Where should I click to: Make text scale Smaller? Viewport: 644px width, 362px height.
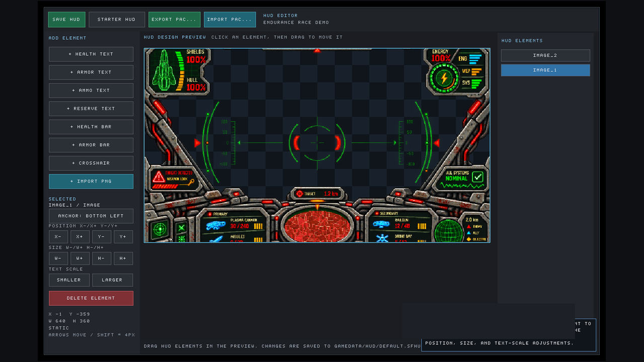69,280
